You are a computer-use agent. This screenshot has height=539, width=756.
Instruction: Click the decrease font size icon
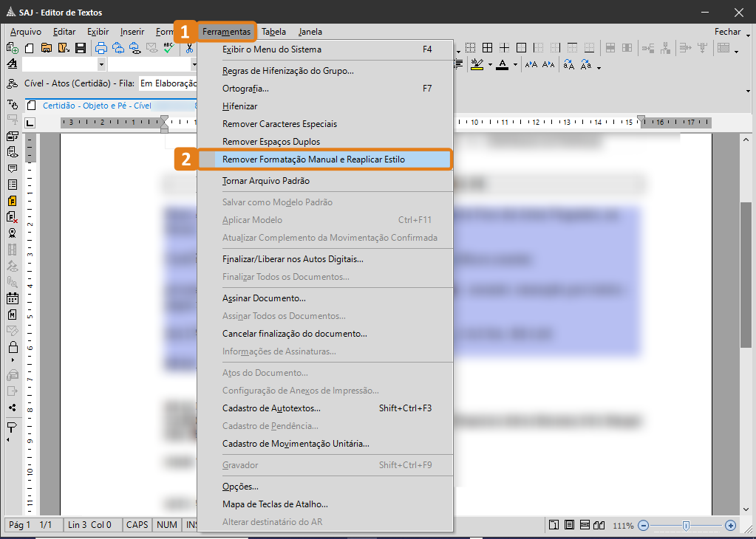(x=548, y=64)
